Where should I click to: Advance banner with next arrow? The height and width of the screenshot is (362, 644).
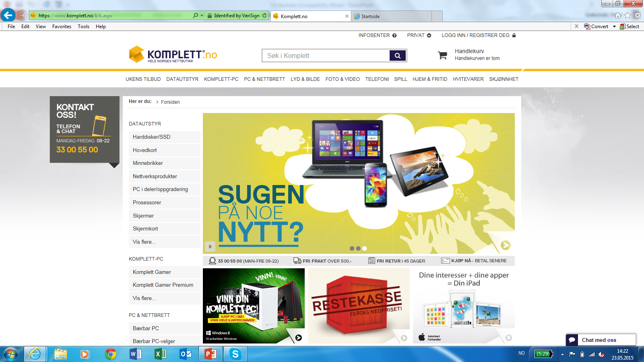click(x=506, y=245)
